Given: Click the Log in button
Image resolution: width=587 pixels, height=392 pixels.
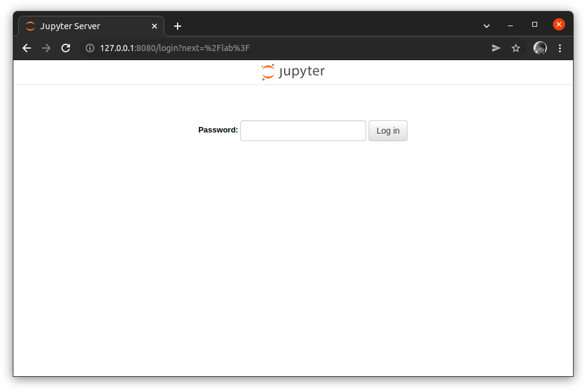Looking at the screenshot, I should click(388, 131).
